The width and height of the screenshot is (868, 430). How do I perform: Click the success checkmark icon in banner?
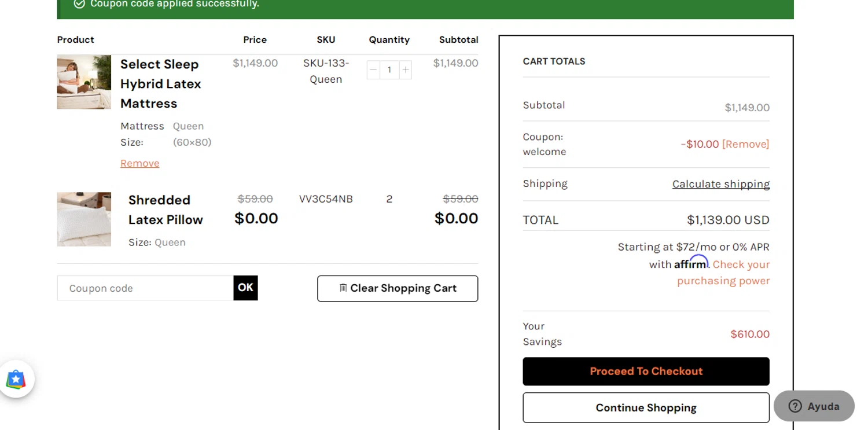pos(79,3)
